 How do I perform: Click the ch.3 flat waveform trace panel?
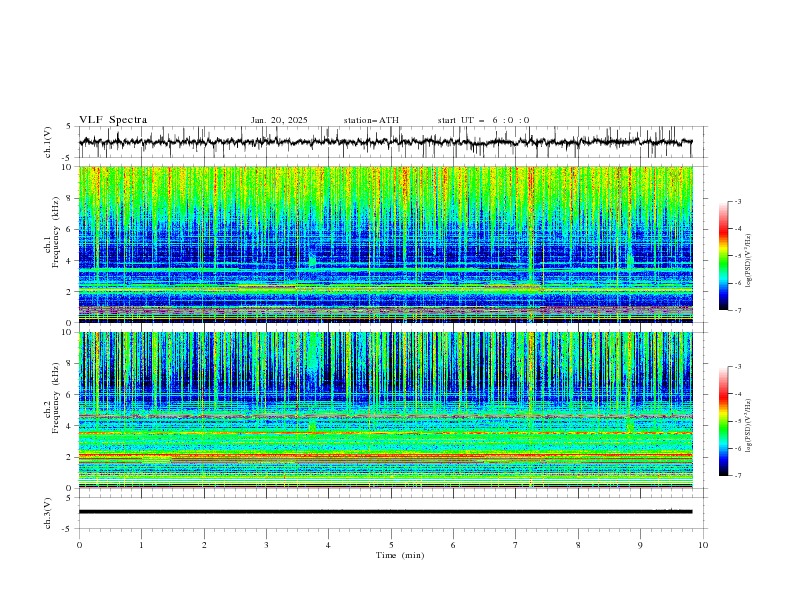pyautogui.click(x=391, y=513)
